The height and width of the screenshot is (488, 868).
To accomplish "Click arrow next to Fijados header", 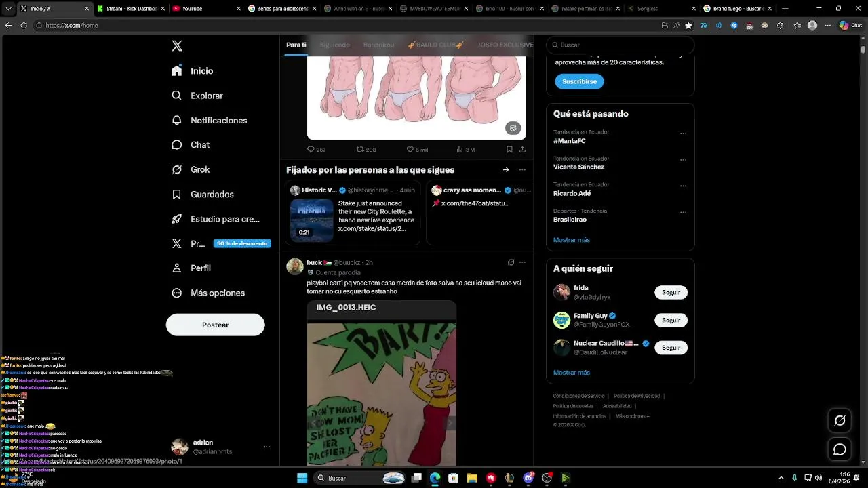I will click(505, 169).
